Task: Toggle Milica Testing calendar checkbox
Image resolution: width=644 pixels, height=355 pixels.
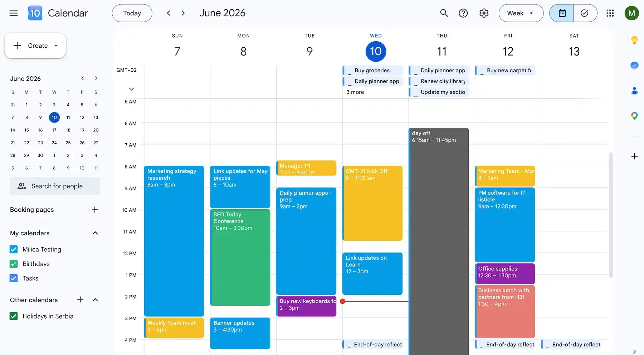Action: pos(14,249)
